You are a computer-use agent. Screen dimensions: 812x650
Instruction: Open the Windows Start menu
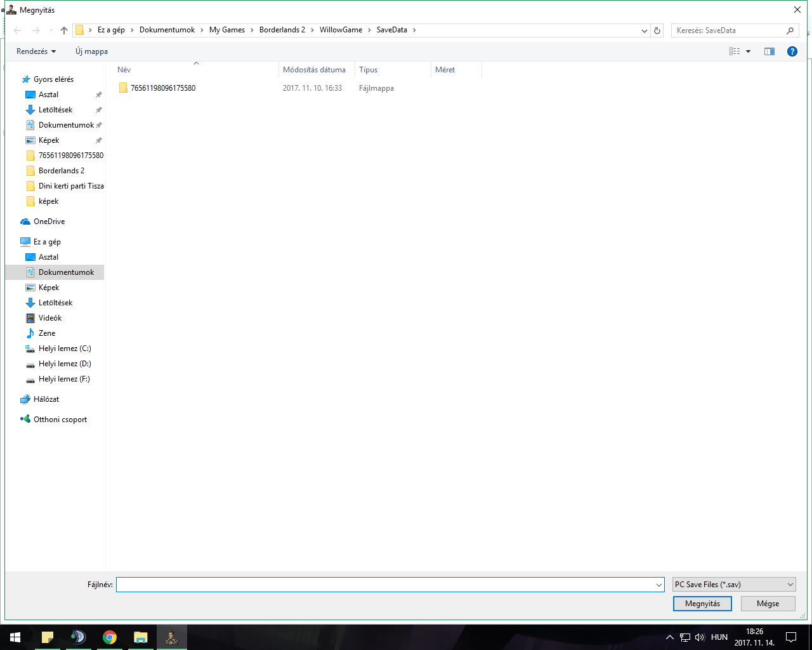[15, 637]
